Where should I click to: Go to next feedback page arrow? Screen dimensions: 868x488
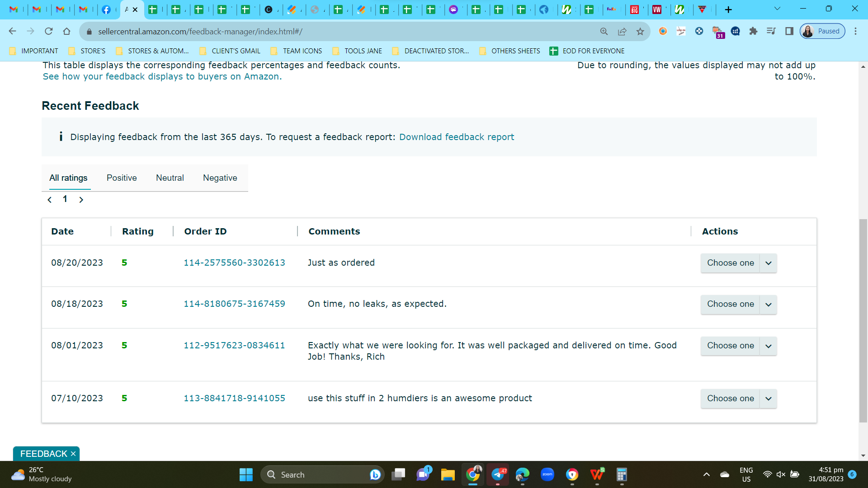[x=81, y=200]
